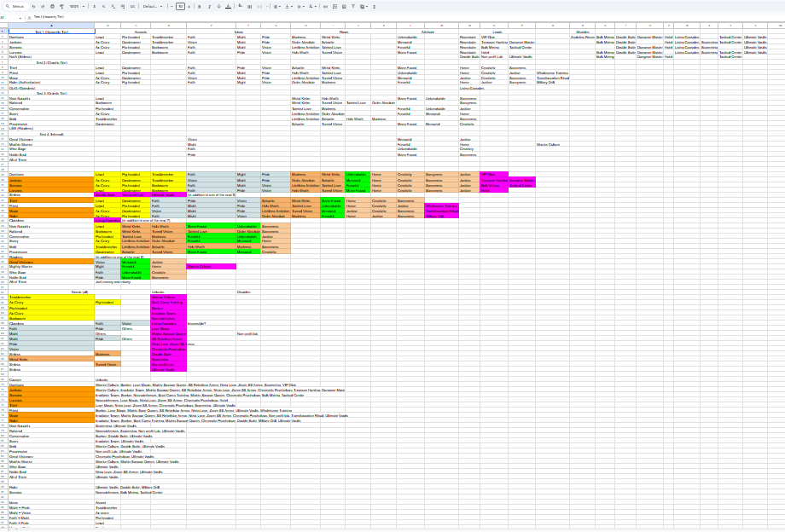Screen dimensions: 785x532
Task: Open vertical align options
Action: 289,7
